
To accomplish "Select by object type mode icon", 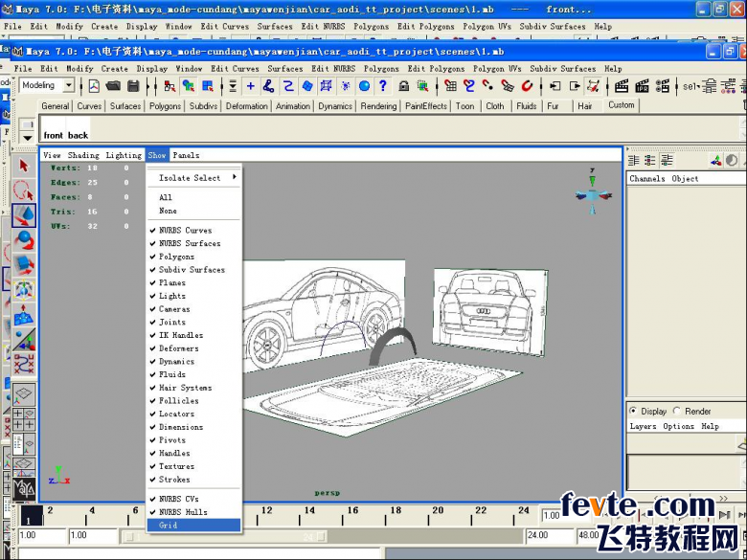I will tap(189, 86).
